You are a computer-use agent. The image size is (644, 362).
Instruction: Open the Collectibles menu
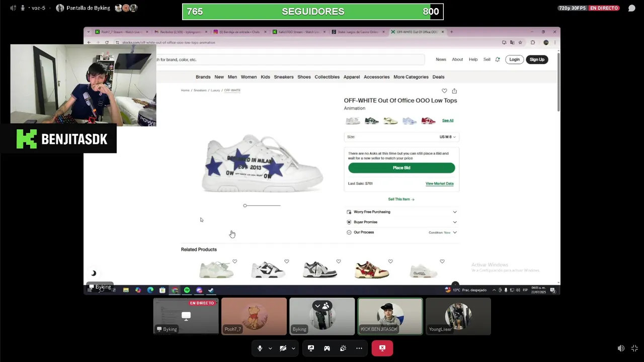click(327, 77)
